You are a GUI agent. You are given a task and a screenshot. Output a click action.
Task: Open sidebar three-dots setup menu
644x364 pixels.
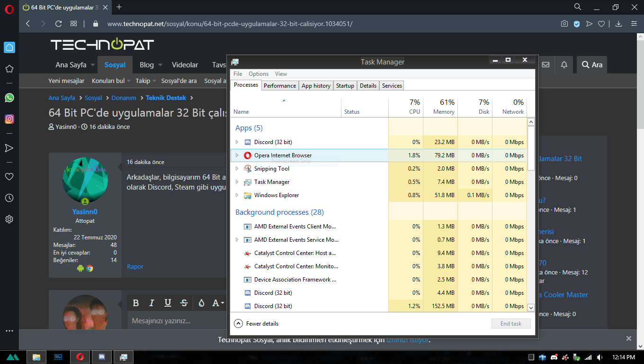tap(9, 331)
